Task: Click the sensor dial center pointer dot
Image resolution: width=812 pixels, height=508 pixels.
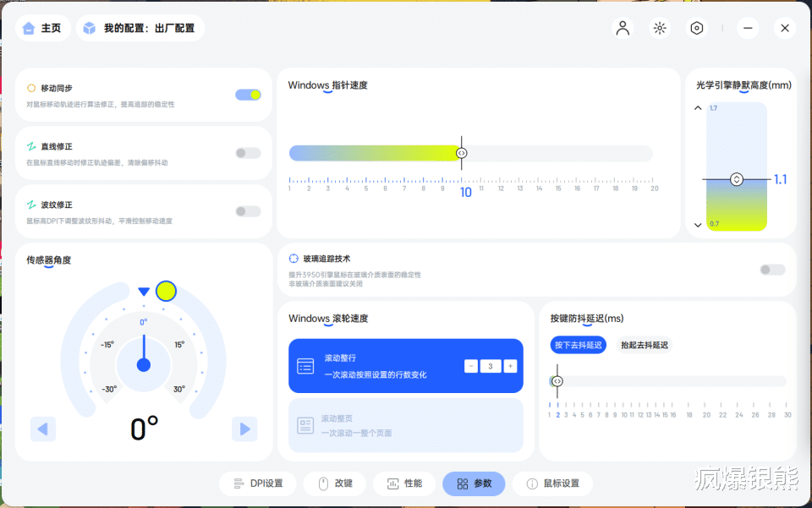Action: pos(144,365)
